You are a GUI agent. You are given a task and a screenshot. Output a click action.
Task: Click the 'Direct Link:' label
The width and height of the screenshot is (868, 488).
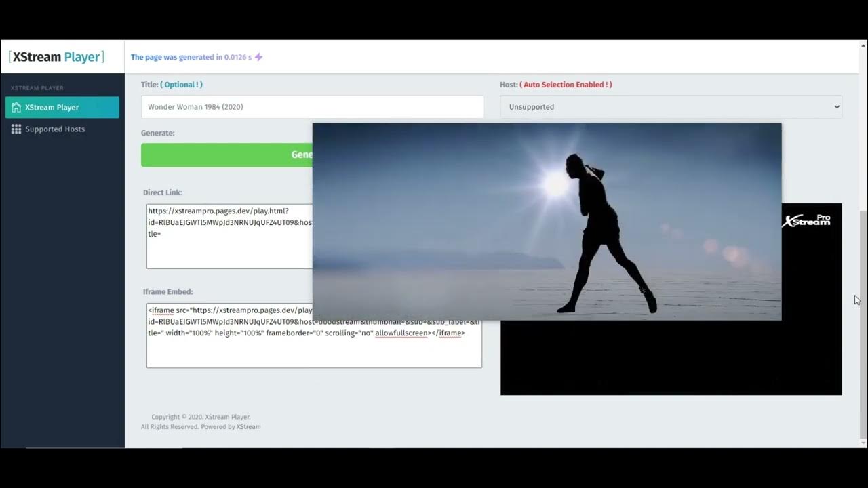coord(163,192)
